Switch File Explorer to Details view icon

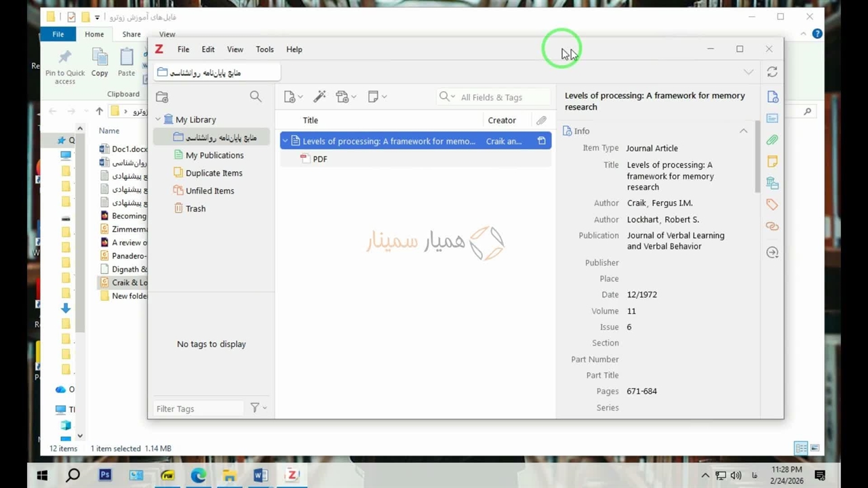(801, 448)
